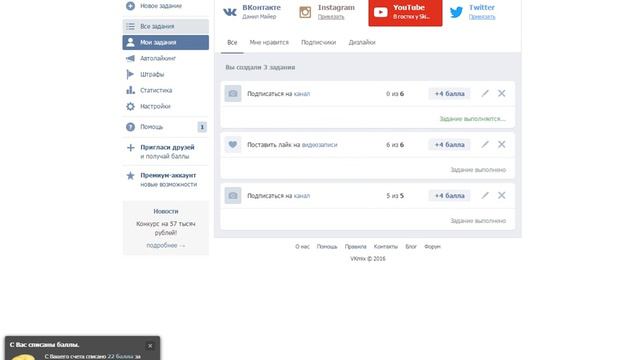Click the YouTube play logo icon
640x360 pixels.
(x=380, y=12)
